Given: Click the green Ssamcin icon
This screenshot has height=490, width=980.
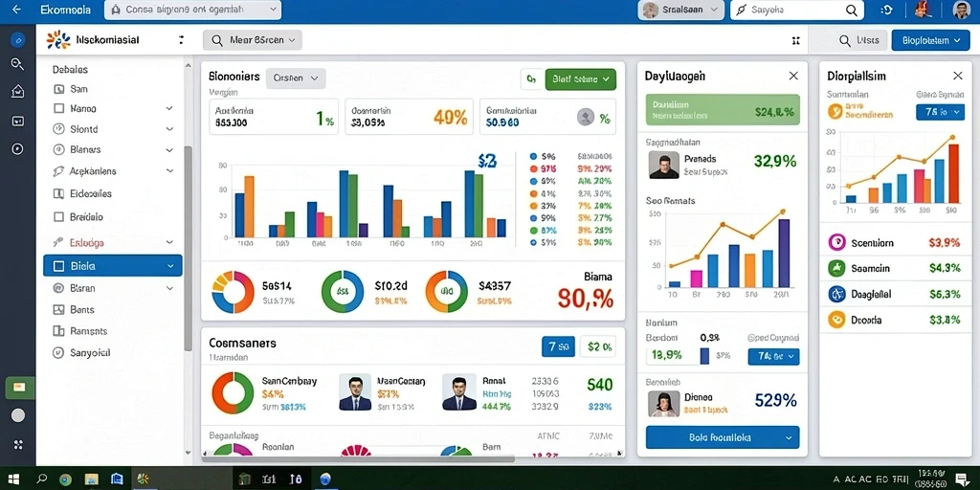Looking at the screenshot, I should pyautogui.click(x=836, y=268).
